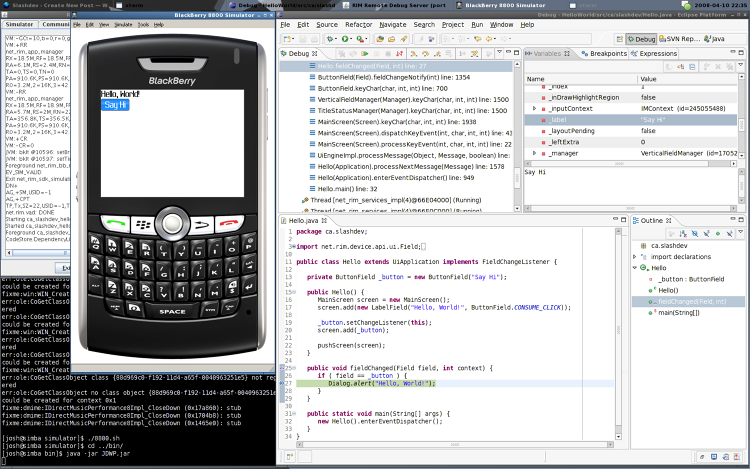Switch to the Java perspective
Screen dimensions: 750x469
click(x=714, y=39)
